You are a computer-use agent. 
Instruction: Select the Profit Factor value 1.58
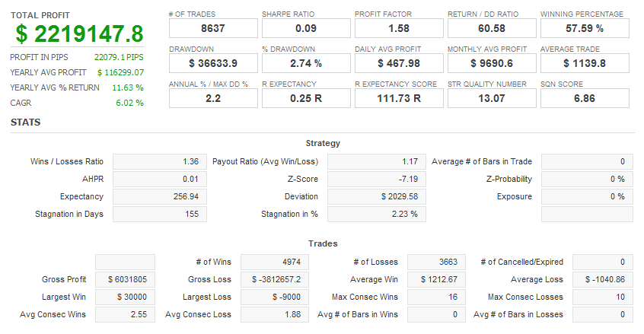click(x=397, y=28)
